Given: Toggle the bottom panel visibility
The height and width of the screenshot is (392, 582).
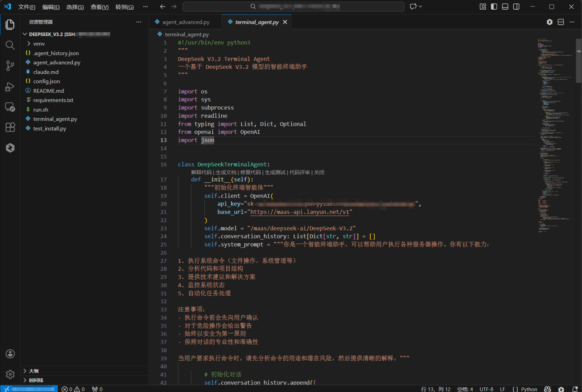Looking at the screenshot, I should click(x=505, y=7).
